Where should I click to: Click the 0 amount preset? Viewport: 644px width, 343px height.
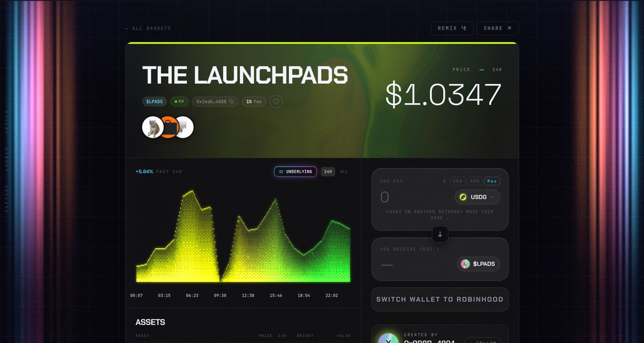pos(444,181)
